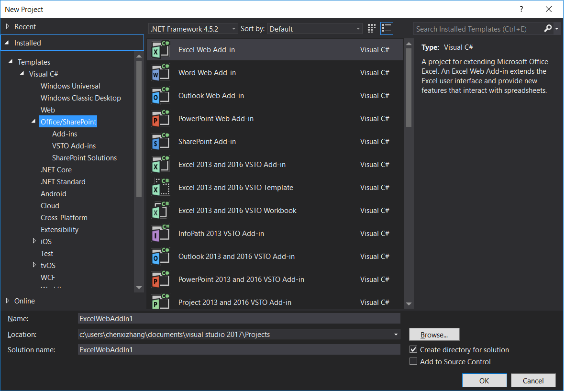This screenshot has height=392, width=565.
Task: Enable Add to Source Control checkbox
Action: coord(413,362)
